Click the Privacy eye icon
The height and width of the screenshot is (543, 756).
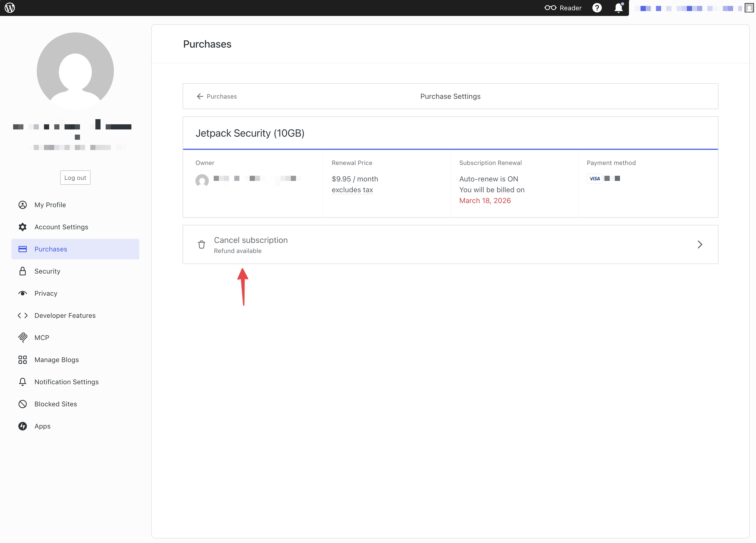click(22, 293)
